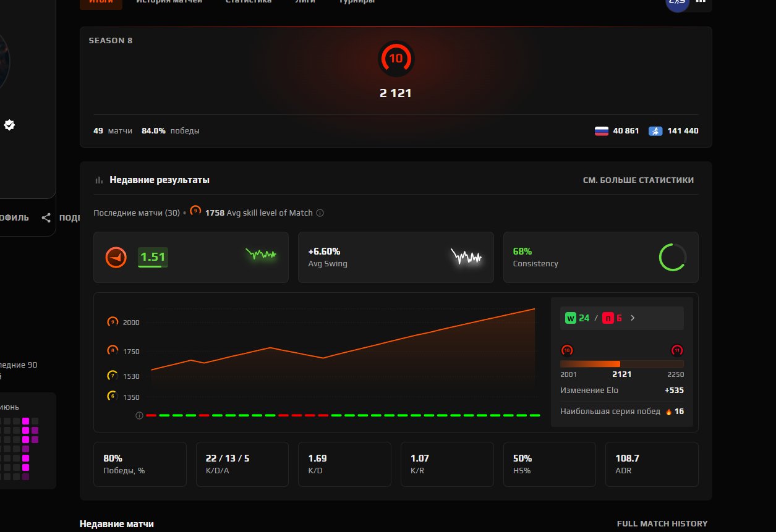Screen dimensions: 776x532
Task: Click the Russian flag ranking icon
Action: coord(601,131)
